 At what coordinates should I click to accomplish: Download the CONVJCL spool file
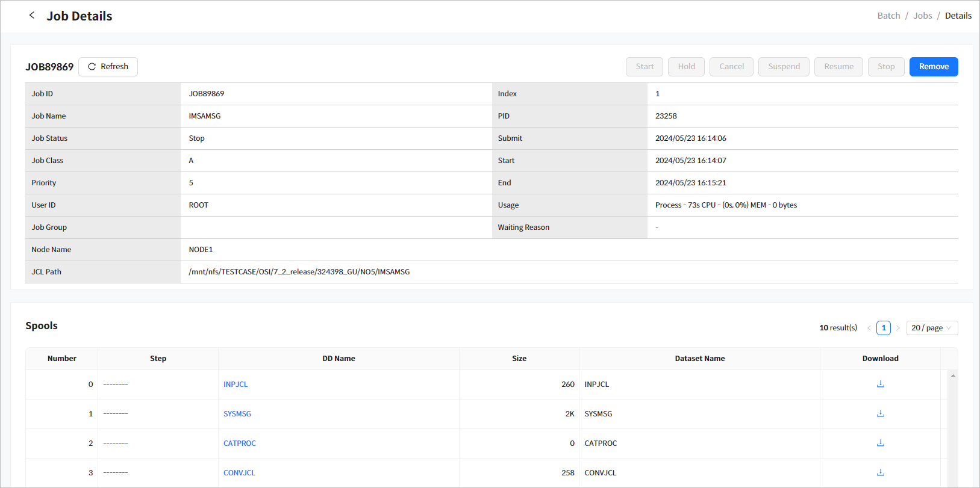click(880, 472)
